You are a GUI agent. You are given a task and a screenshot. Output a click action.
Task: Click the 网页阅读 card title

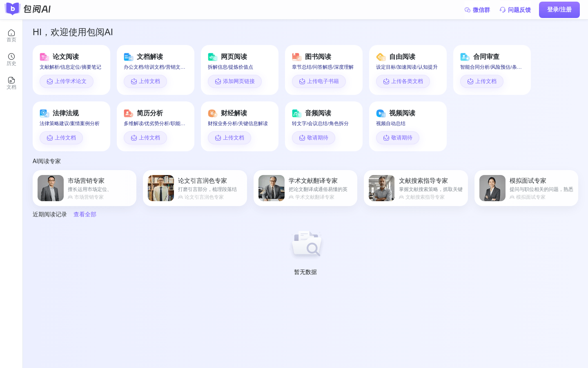pyautogui.click(x=234, y=57)
